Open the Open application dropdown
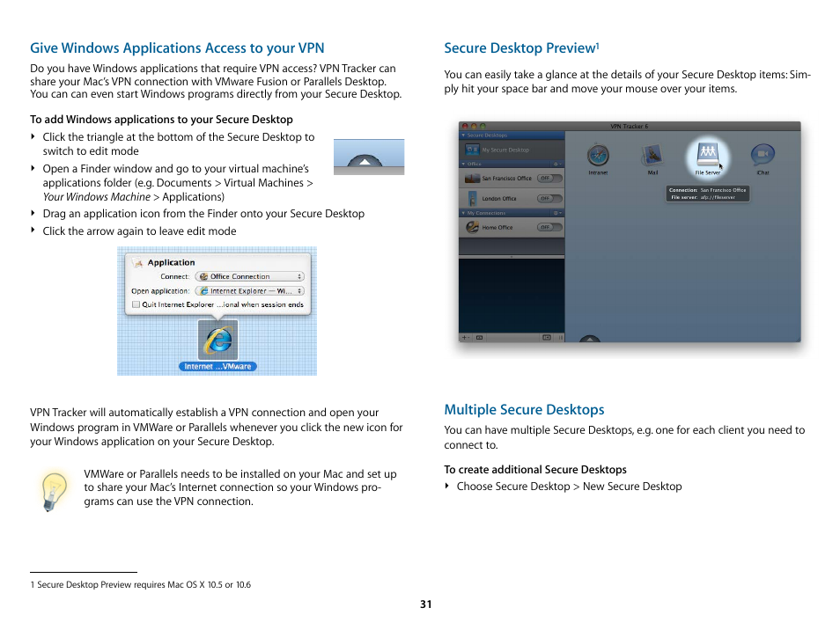This screenshot has height=637, width=840. click(250, 291)
